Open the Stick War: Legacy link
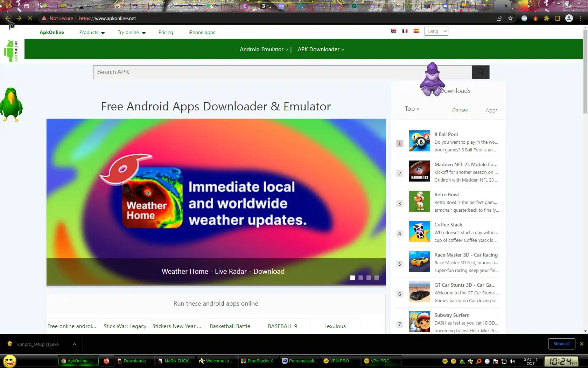Viewport: 588px width, 368px height. (x=125, y=326)
